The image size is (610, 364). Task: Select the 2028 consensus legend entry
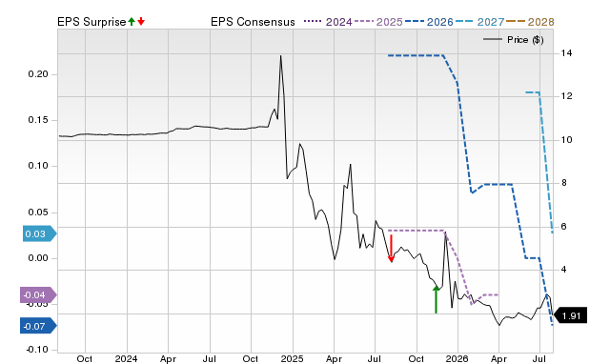(530, 22)
